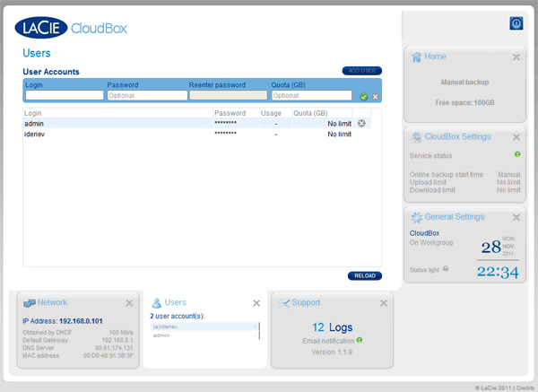Cancel new user entry with gray X

376,97
